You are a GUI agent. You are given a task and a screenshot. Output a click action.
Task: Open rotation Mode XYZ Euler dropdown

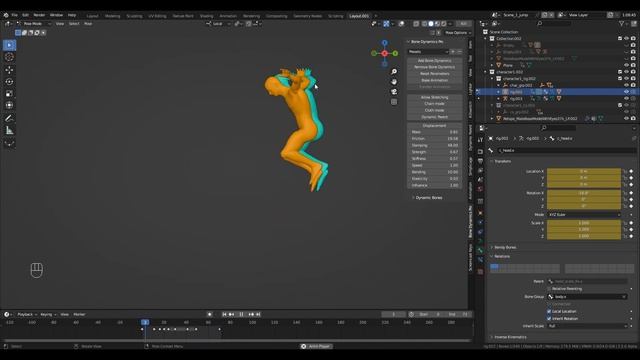[584, 215]
